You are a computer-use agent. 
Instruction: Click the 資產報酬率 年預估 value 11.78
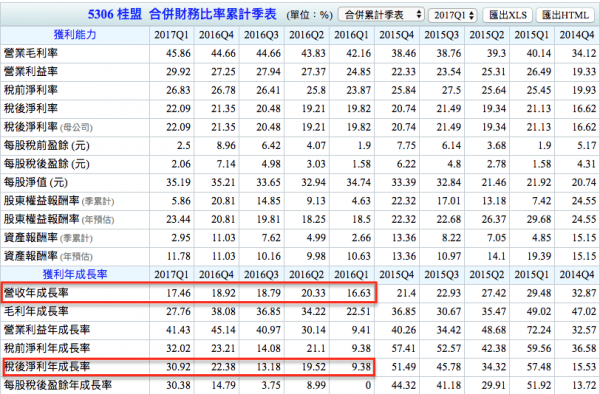(178, 256)
